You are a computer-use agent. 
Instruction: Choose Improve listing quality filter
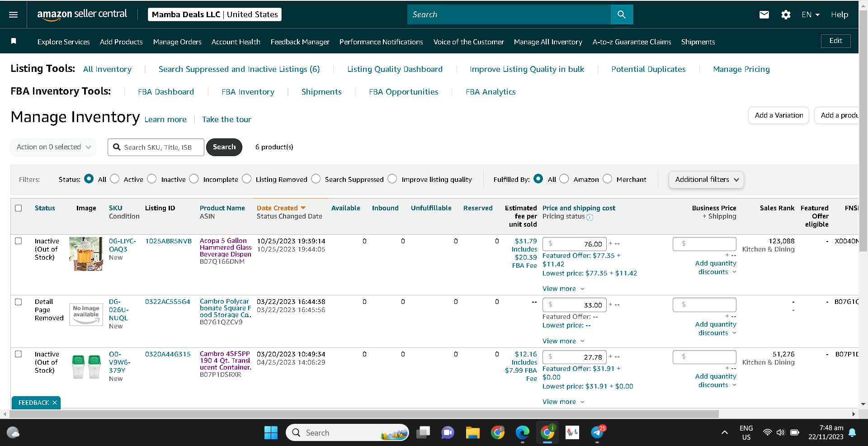pos(392,179)
